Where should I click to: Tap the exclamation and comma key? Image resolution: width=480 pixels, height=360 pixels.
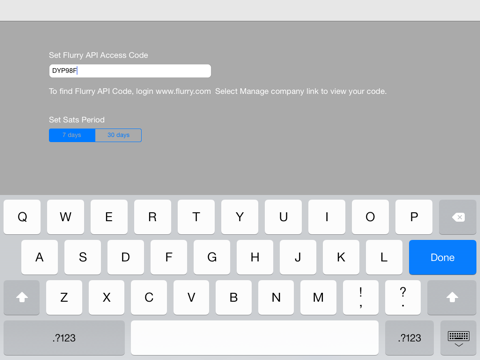(x=361, y=297)
